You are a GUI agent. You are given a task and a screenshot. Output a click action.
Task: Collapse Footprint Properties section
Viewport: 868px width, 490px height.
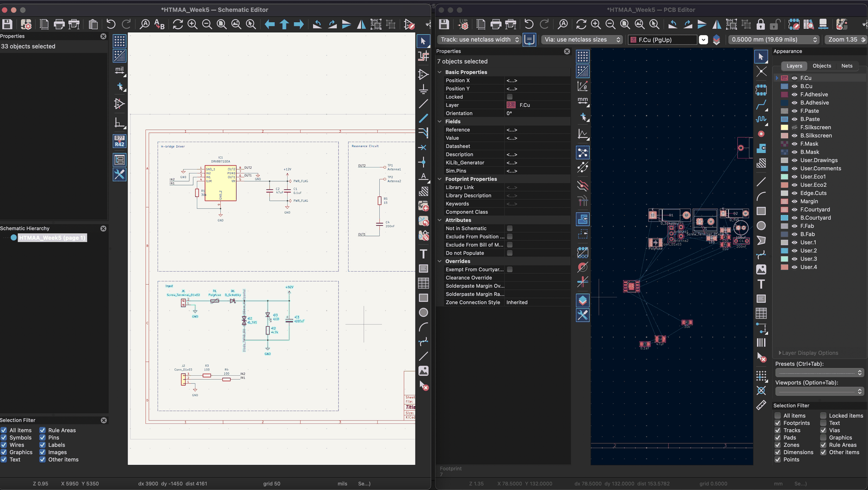click(440, 179)
